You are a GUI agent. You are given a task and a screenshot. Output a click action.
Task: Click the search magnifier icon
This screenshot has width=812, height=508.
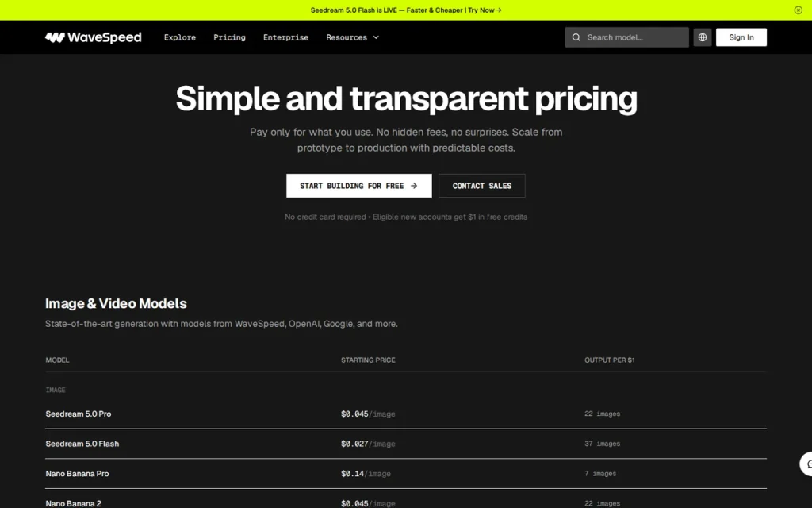tap(576, 37)
